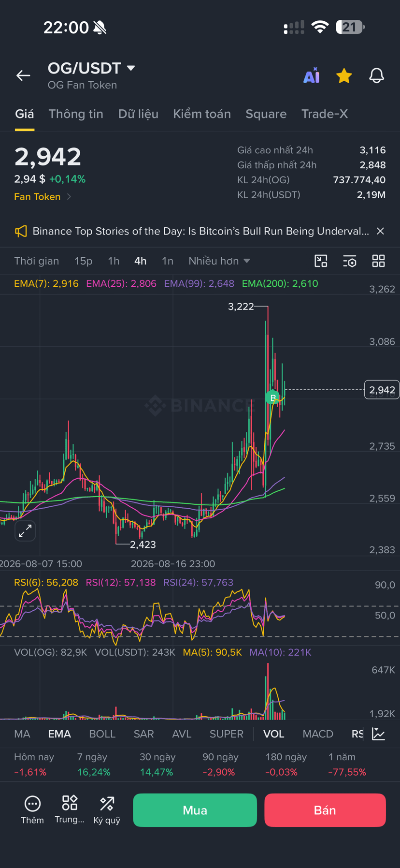This screenshot has width=400, height=868.
Task: Open the grid layout icon
Action: coord(379,261)
